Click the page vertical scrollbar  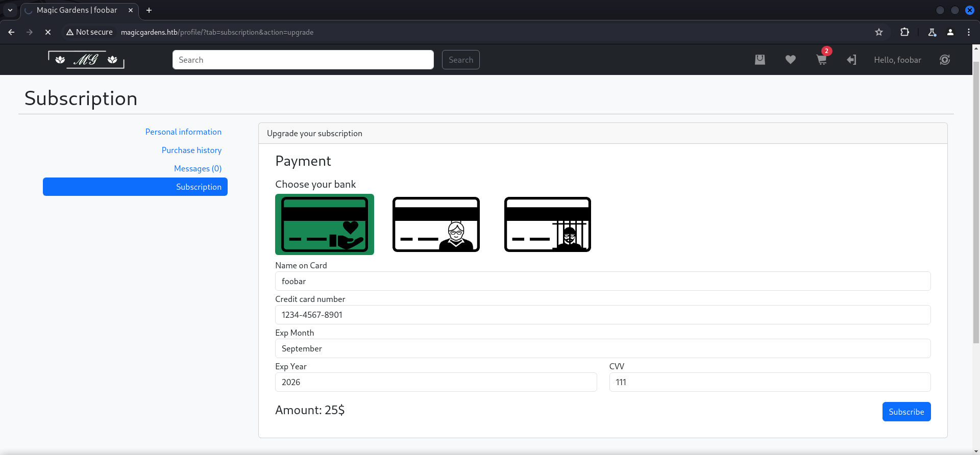(975, 204)
